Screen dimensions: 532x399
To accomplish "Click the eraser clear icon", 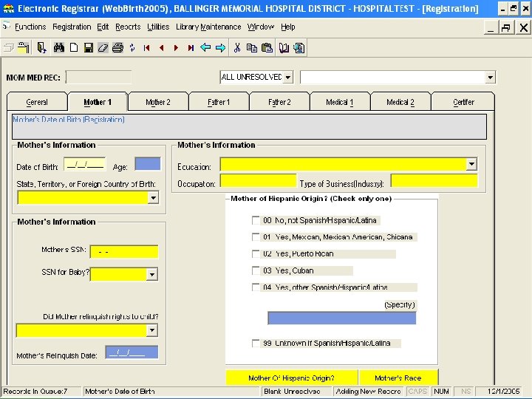I will [x=103, y=48].
